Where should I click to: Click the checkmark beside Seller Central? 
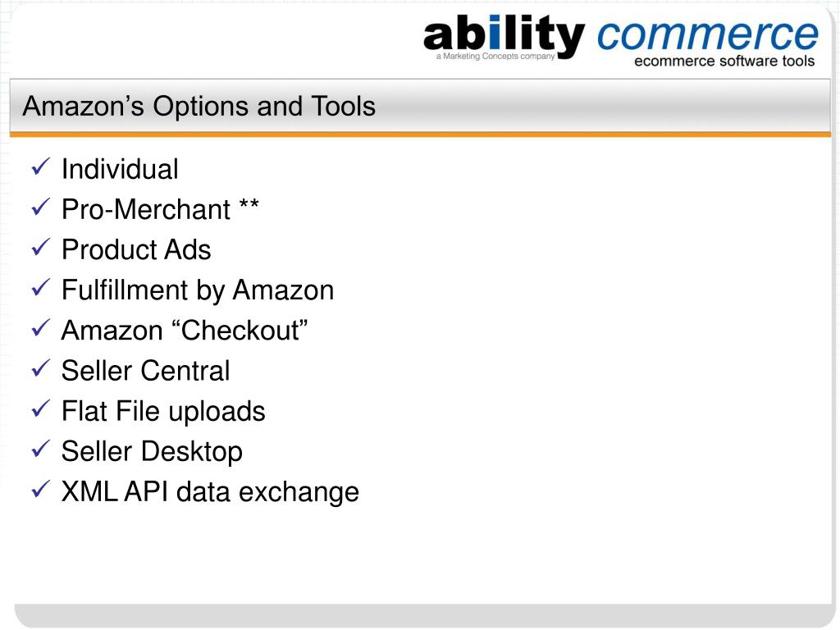tap(41, 368)
